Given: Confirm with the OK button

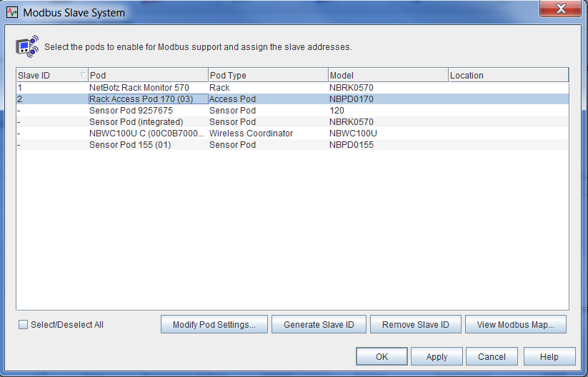Looking at the screenshot, I should point(382,356).
